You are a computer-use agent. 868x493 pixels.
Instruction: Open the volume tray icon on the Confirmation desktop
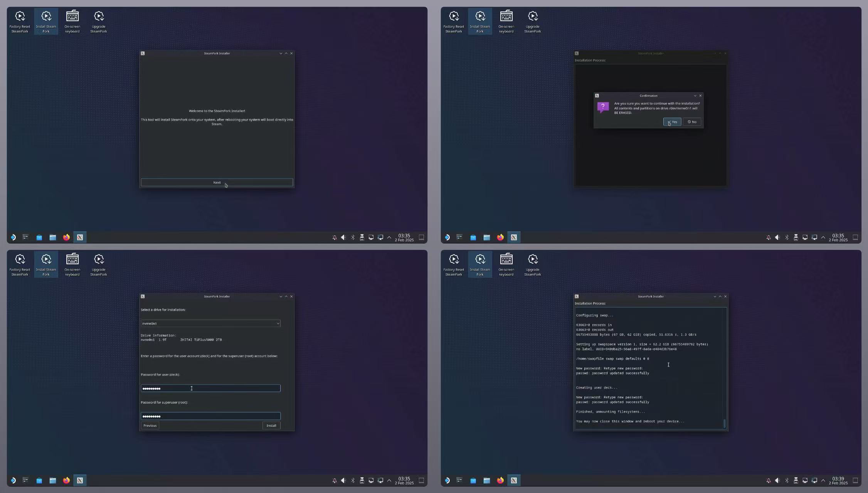click(x=777, y=237)
